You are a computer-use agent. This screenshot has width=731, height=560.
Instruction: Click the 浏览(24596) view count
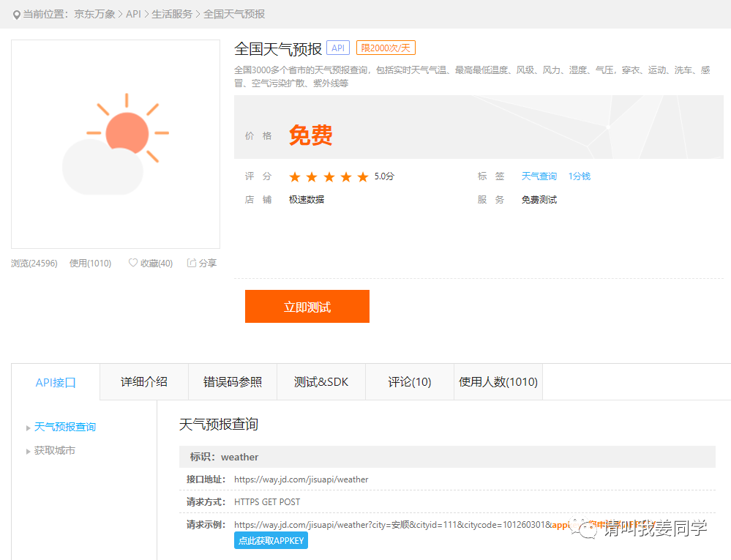[34, 264]
